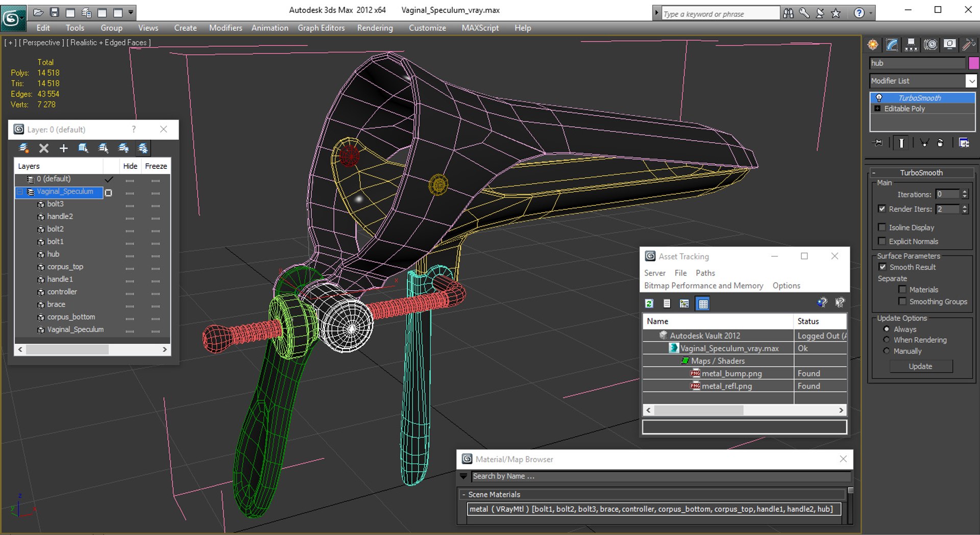Click the Search by Name field
Screen dimensions: 980x535
point(661,476)
